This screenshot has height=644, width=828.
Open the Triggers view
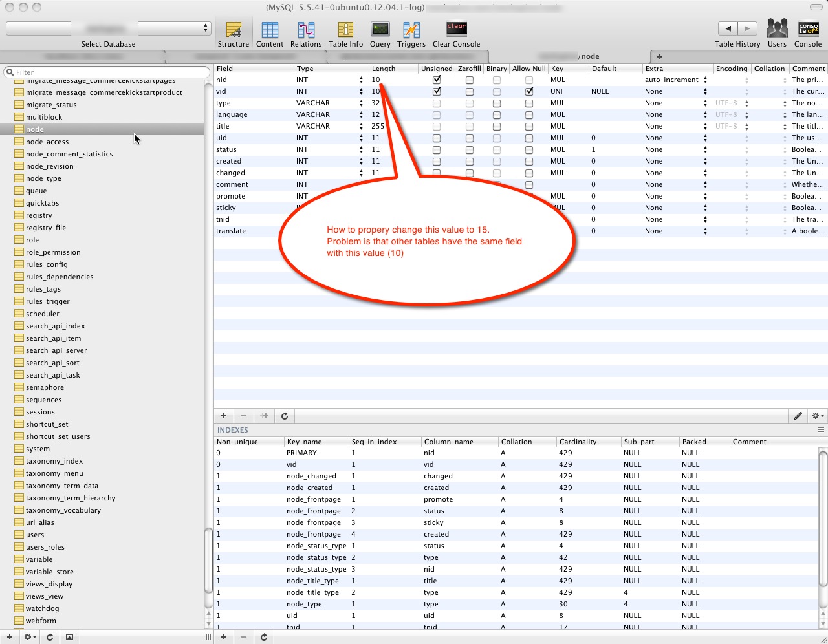click(x=411, y=34)
